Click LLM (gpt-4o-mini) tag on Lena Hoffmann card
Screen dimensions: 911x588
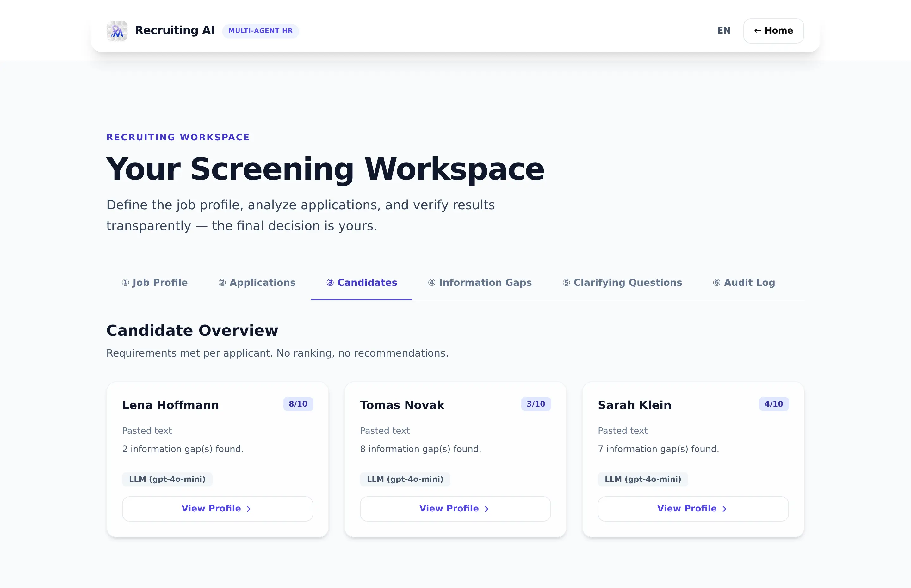coord(167,479)
